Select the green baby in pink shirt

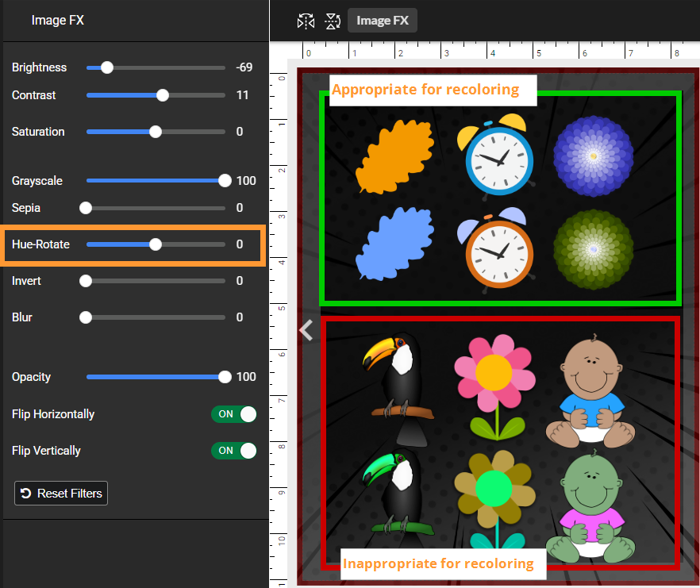(x=590, y=505)
